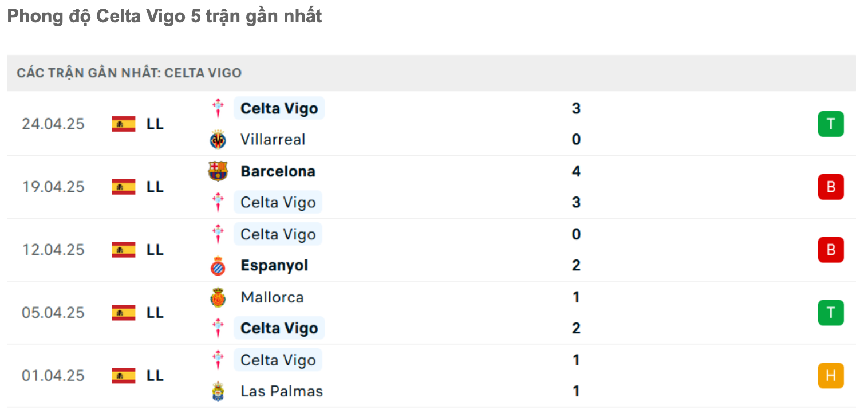Click the Barcelona club crest icon
Screen dimensions: 868x417
(218, 171)
